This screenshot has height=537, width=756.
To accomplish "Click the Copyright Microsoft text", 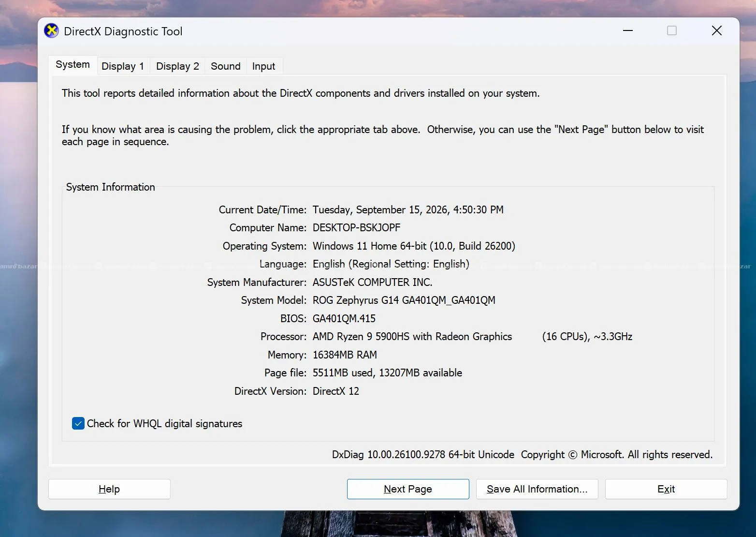I will [617, 455].
